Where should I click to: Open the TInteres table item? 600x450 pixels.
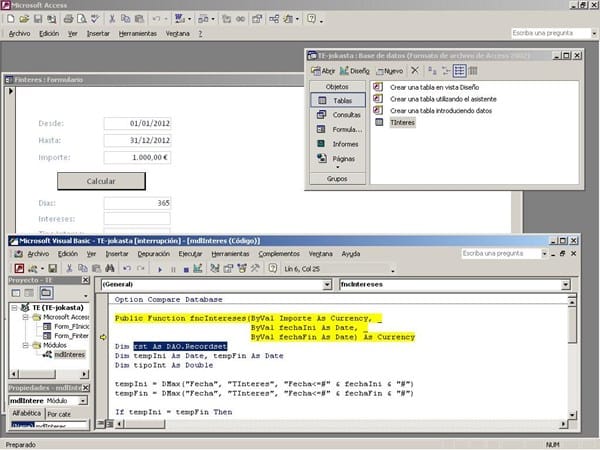click(403, 123)
